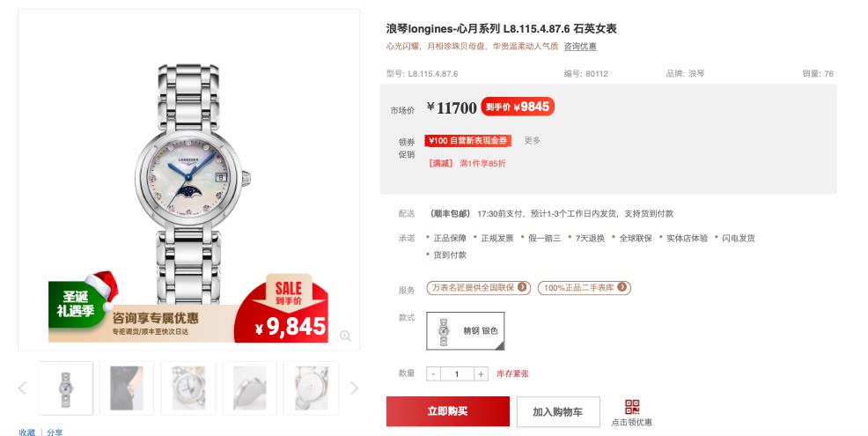Viewport: 868px width, 436px height.
Task: Select the 精钢 银色 style option
Action: pyautogui.click(x=466, y=330)
